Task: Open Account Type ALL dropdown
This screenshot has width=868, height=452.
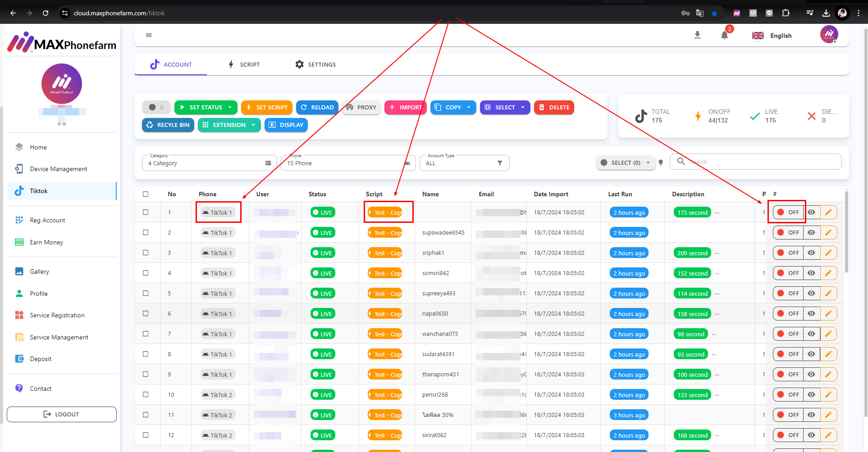Action: pyautogui.click(x=464, y=163)
